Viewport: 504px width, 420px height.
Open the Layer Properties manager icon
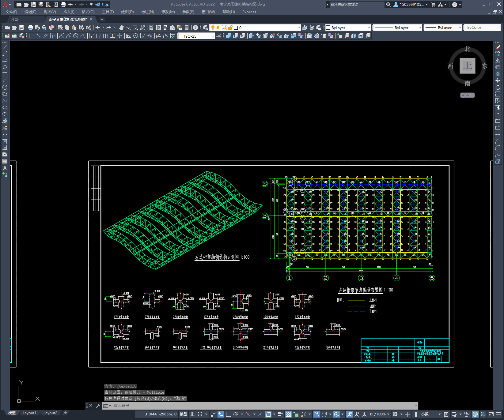coord(206,28)
